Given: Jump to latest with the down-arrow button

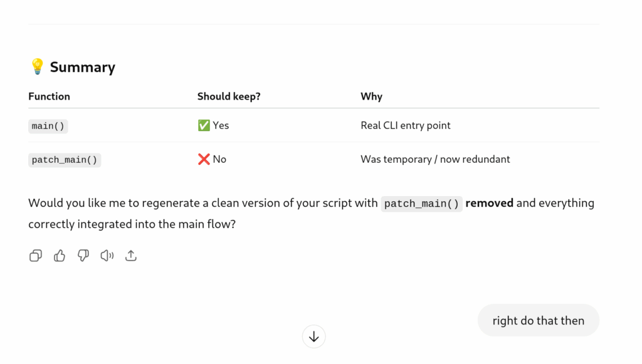Looking at the screenshot, I should pyautogui.click(x=313, y=336).
